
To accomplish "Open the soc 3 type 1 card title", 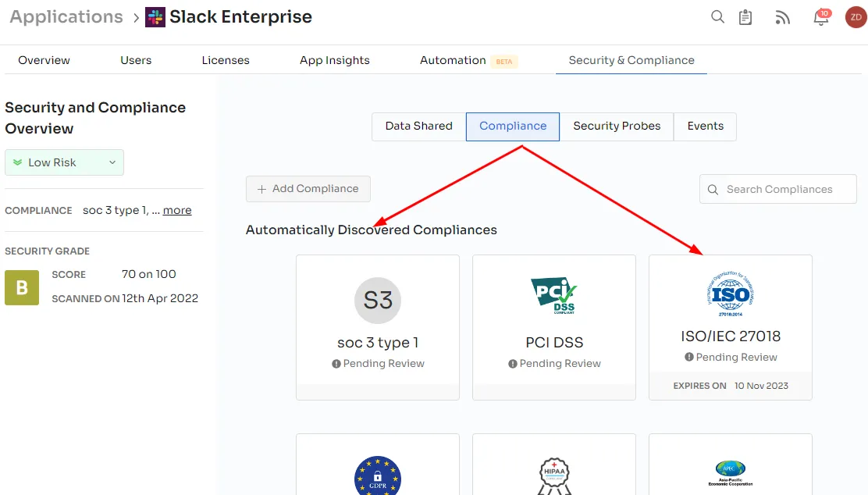I will pyautogui.click(x=378, y=343).
